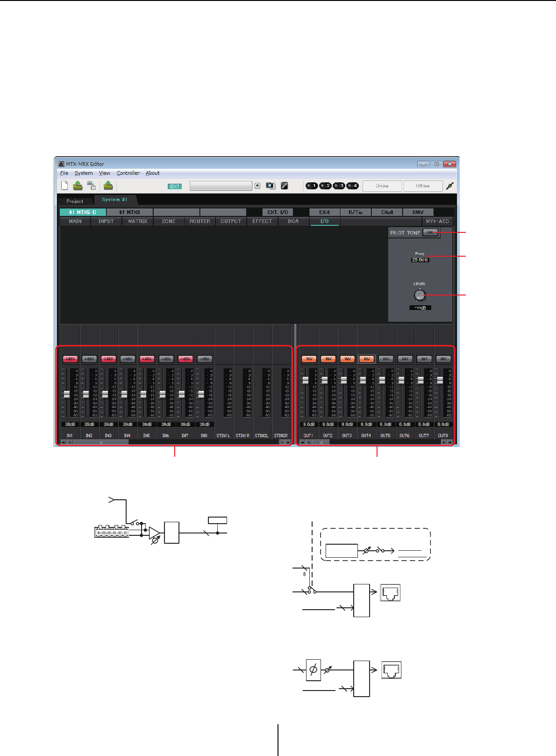Click the pilot tone level -∞dB value
The image size is (556, 756).
pyautogui.click(x=421, y=308)
